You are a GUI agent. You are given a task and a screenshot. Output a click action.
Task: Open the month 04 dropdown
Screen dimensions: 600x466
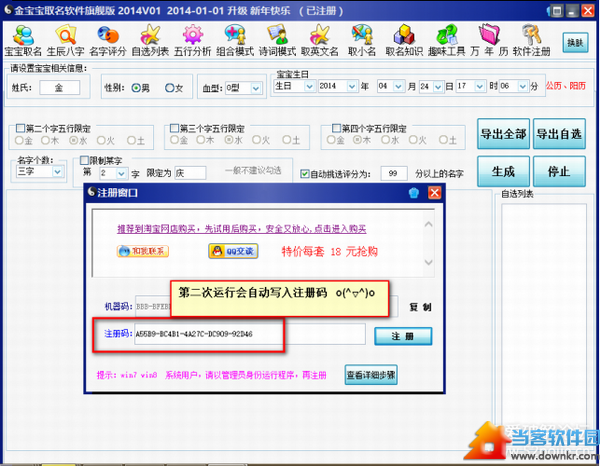coord(398,86)
